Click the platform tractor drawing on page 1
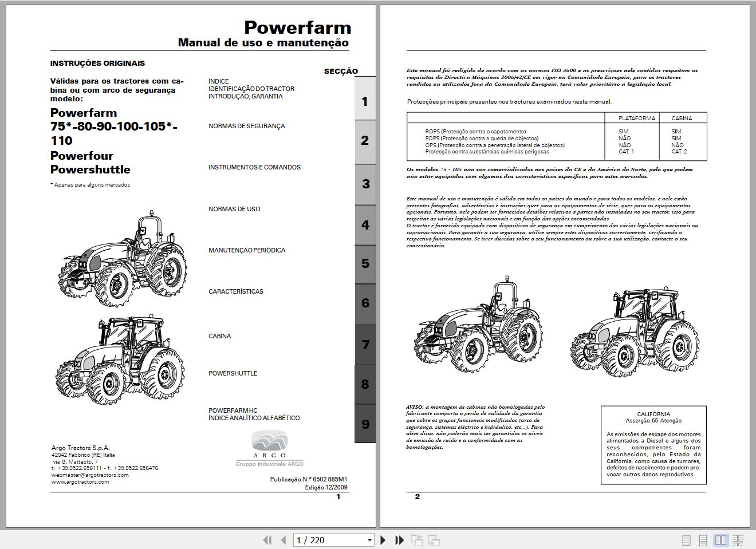Viewport: 756px width, 549px height. click(x=124, y=258)
